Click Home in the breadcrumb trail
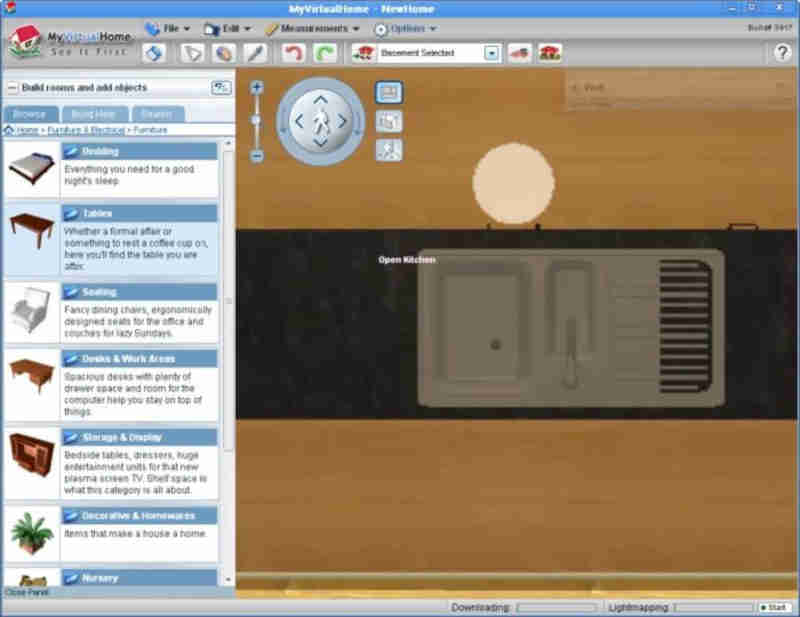The image size is (800, 617). (x=28, y=128)
